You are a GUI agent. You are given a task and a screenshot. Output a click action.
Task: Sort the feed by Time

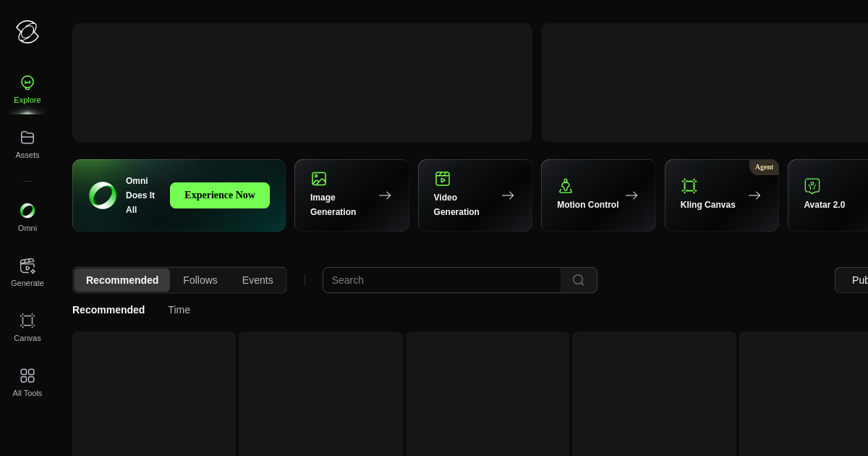click(179, 310)
